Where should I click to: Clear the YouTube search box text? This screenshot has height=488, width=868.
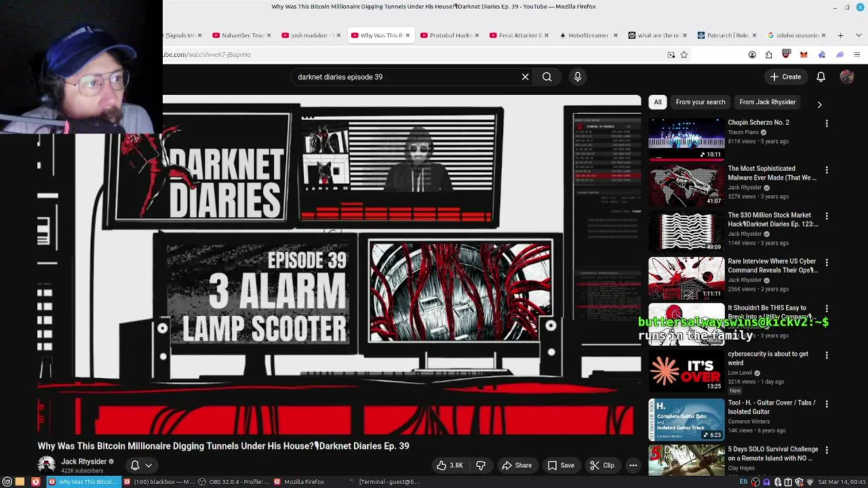coord(525,77)
